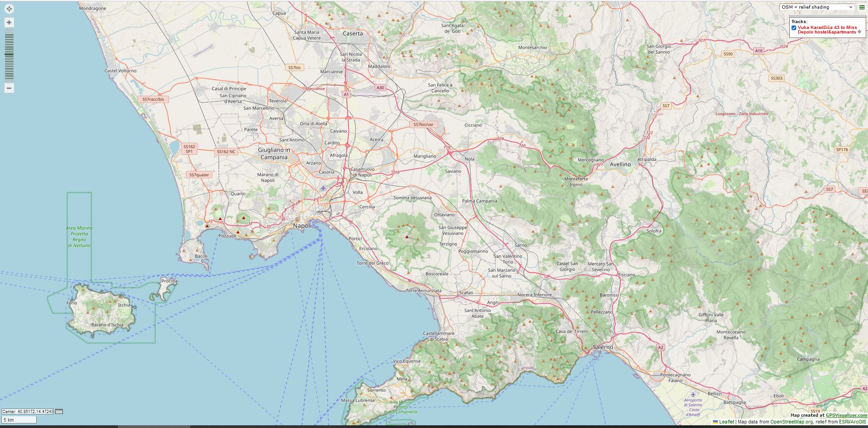Click the Naples airport plane icon
This screenshot has width=868, height=428.
click(323, 188)
